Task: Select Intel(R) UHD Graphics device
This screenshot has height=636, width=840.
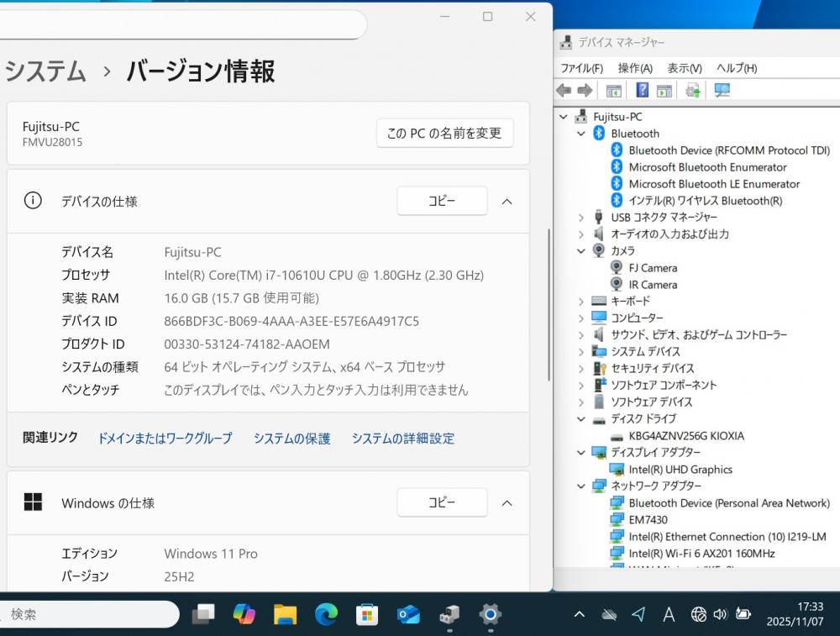Action: point(680,470)
